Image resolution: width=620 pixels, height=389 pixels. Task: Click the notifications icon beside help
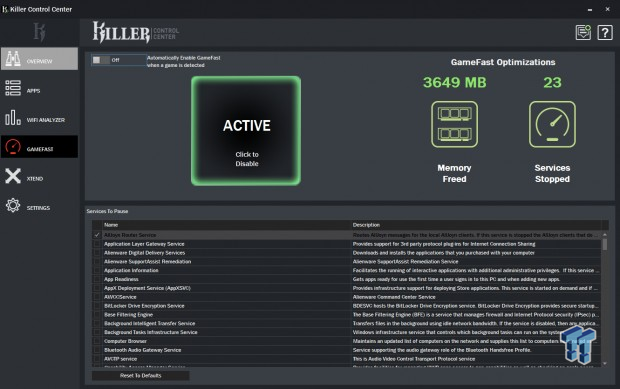click(583, 32)
